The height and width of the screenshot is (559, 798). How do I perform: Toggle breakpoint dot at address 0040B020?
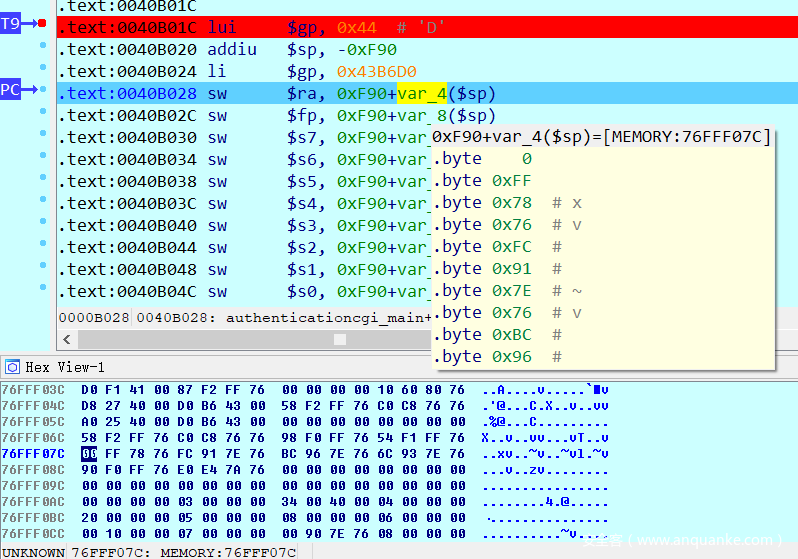click(42, 46)
